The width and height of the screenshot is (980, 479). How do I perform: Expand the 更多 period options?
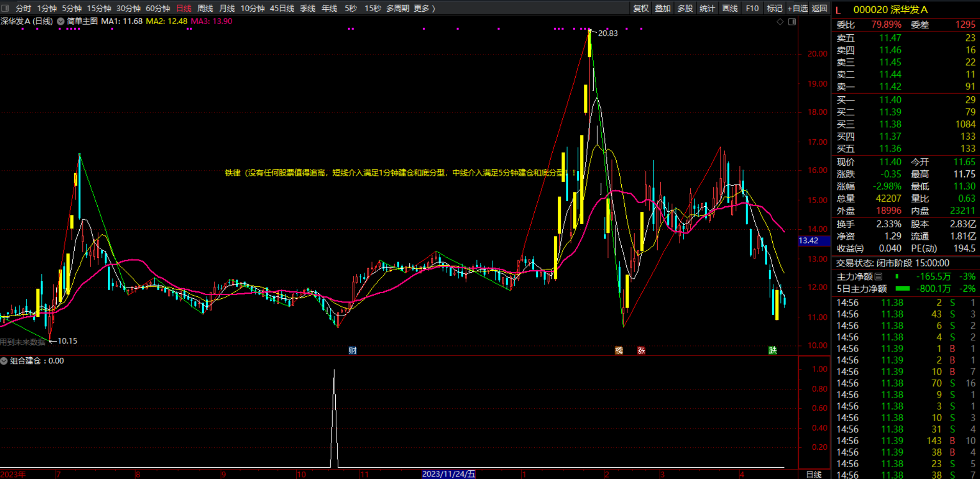(424, 8)
